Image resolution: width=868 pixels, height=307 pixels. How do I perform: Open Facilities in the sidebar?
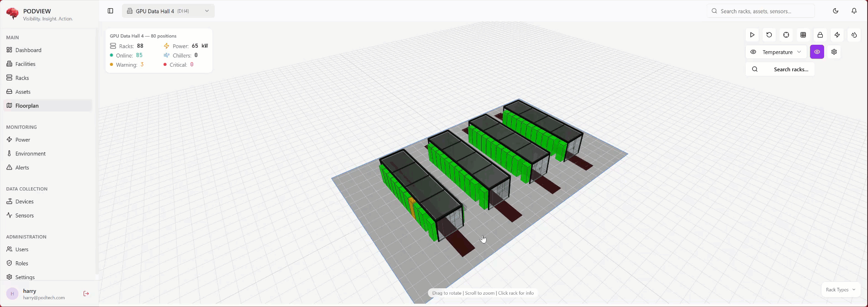48,64
